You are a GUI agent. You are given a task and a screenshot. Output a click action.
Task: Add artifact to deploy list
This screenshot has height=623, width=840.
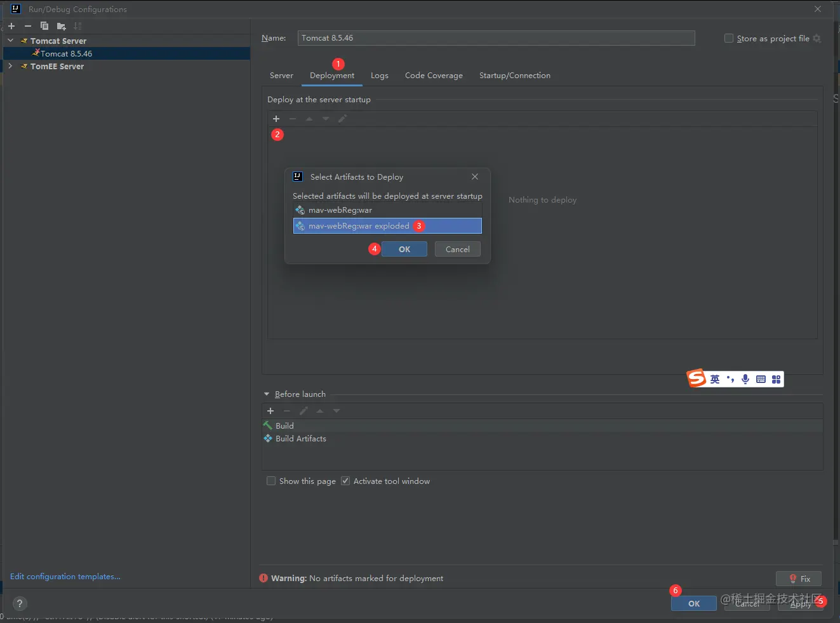276,119
